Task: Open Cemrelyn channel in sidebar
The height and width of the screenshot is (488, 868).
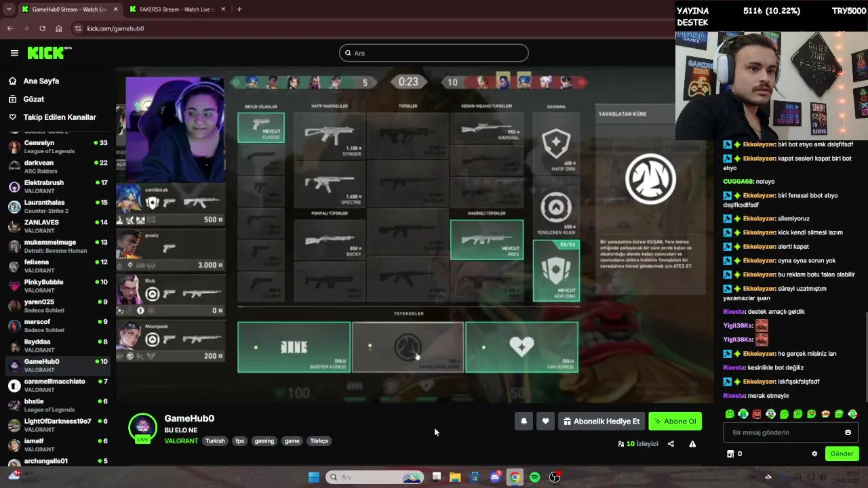Action: click(x=58, y=147)
